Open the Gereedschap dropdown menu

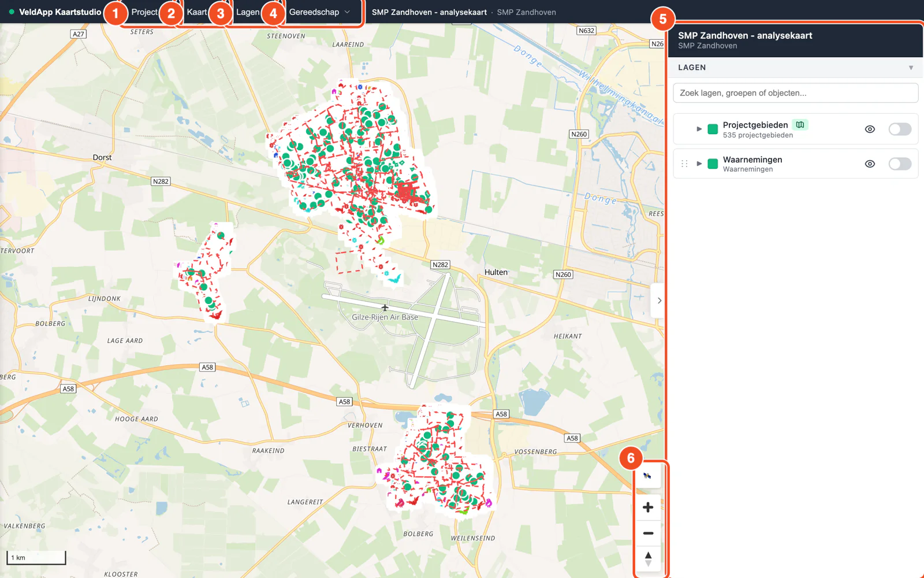coord(319,12)
